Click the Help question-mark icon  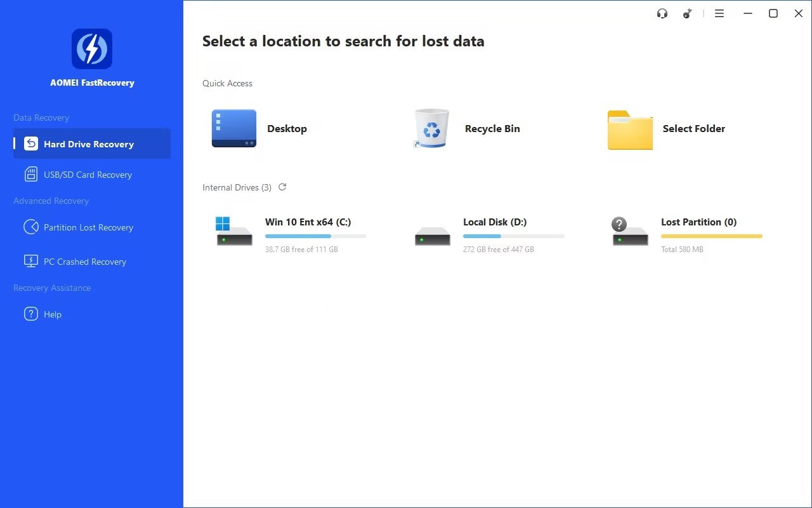click(x=31, y=314)
